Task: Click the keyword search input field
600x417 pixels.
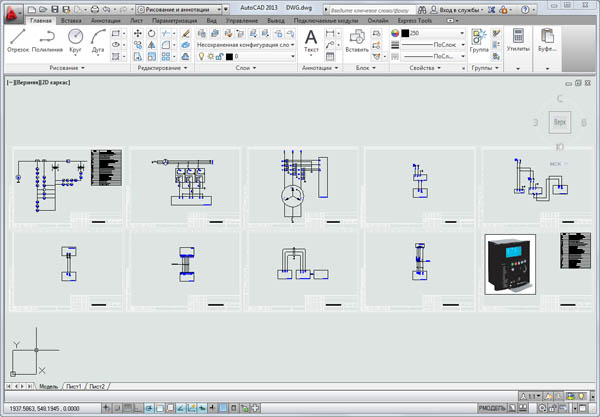Action: click(371, 10)
